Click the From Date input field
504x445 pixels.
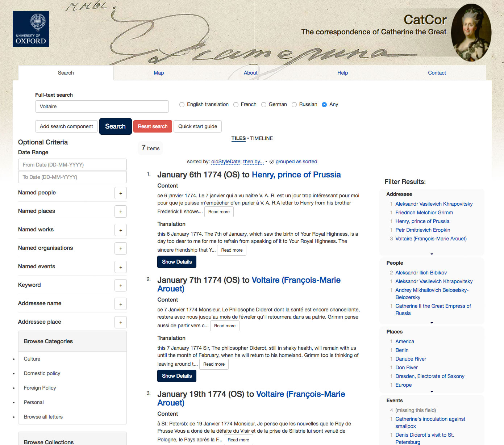point(72,165)
